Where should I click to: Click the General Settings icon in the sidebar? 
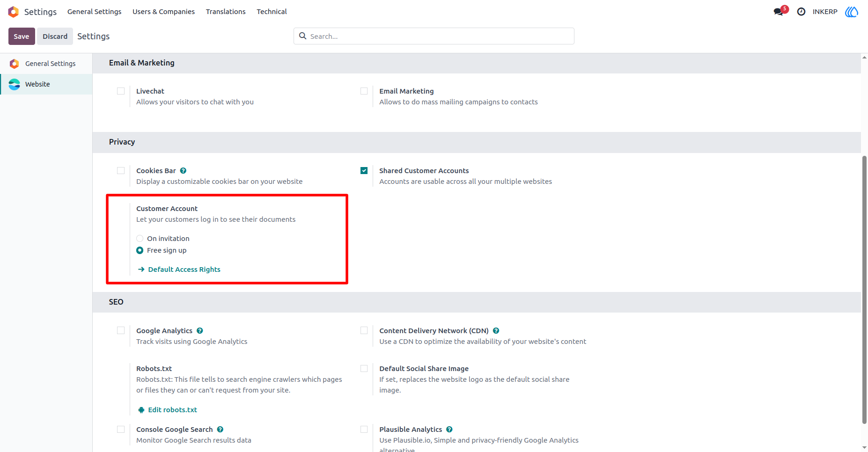click(15, 64)
